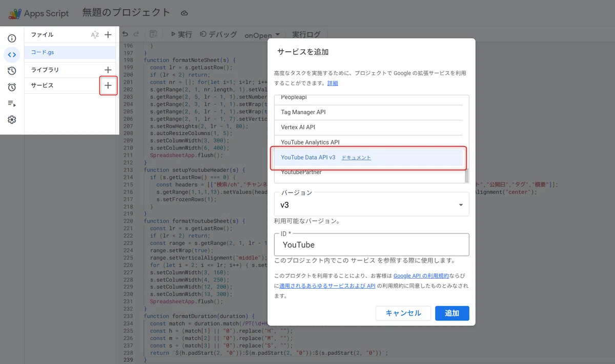615x364 pixels.
Task: Open the Executions list icon
Action: (12, 103)
